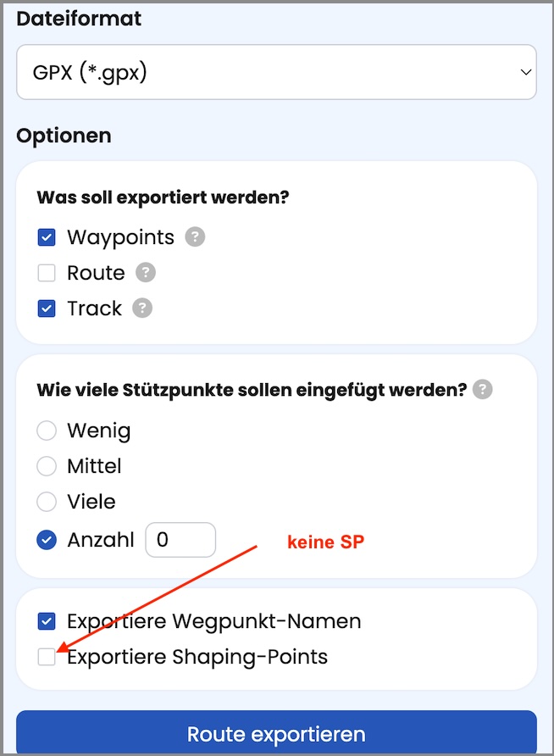This screenshot has height=756, width=554.
Task: Click the dropdown chevron arrow
Action: coord(525,73)
